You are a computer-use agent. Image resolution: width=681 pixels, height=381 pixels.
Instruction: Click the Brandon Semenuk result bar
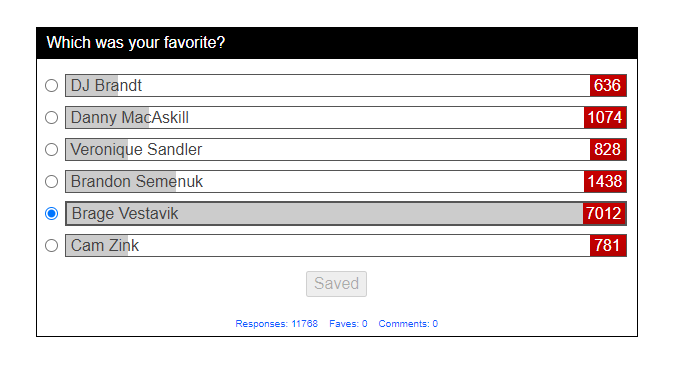pyautogui.click(x=346, y=182)
